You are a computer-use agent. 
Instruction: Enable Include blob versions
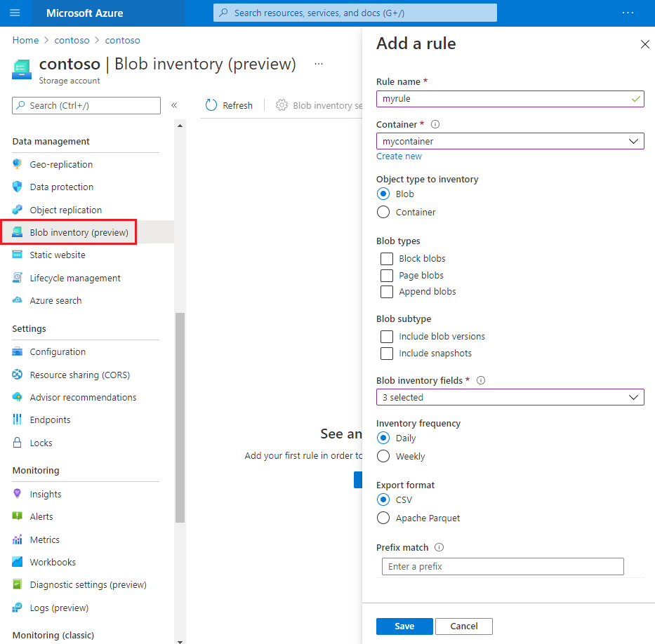click(386, 336)
